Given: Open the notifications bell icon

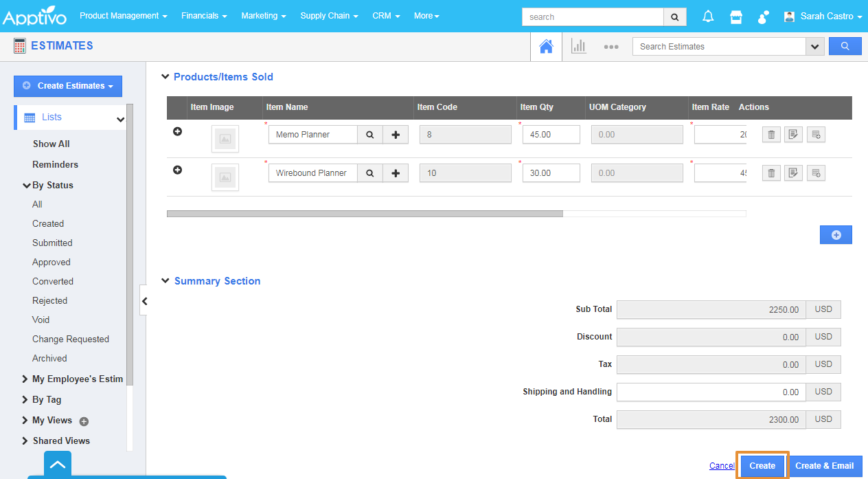Looking at the screenshot, I should click(x=708, y=16).
